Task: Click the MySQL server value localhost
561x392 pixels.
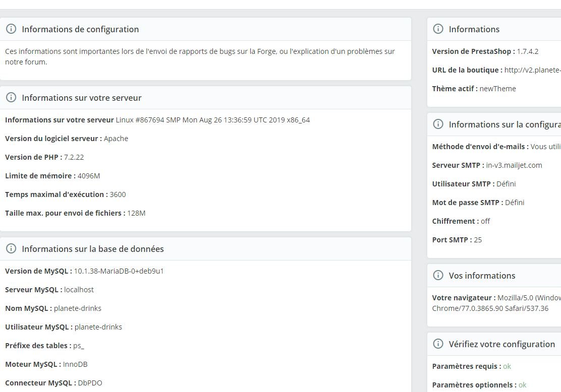Action: [x=79, y=290]
